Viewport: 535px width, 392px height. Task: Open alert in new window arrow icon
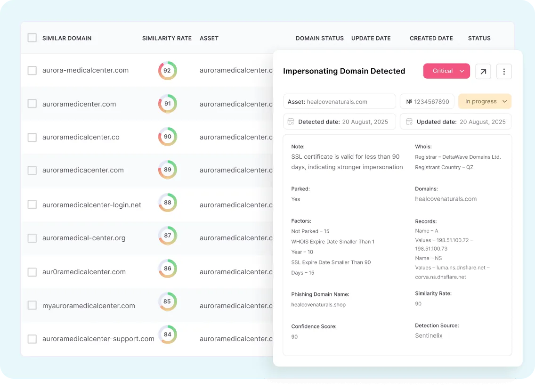(483, 71)
